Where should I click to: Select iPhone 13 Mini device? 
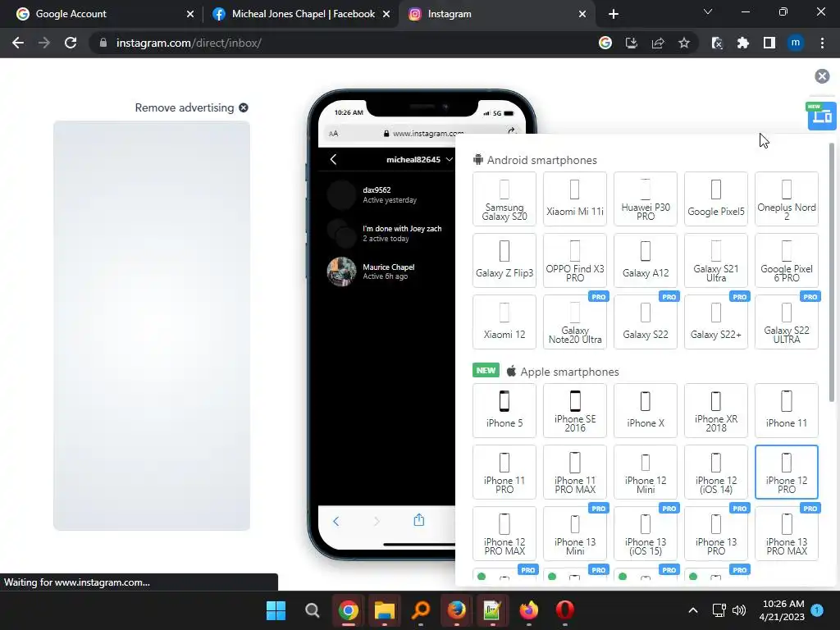[x=575, y=533]
